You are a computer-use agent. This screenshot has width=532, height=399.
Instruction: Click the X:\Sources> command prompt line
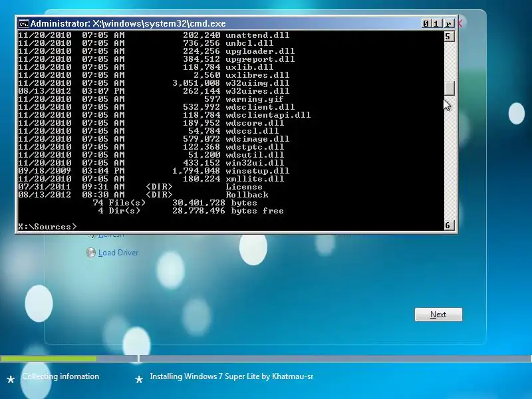click(x=47, y=226)
